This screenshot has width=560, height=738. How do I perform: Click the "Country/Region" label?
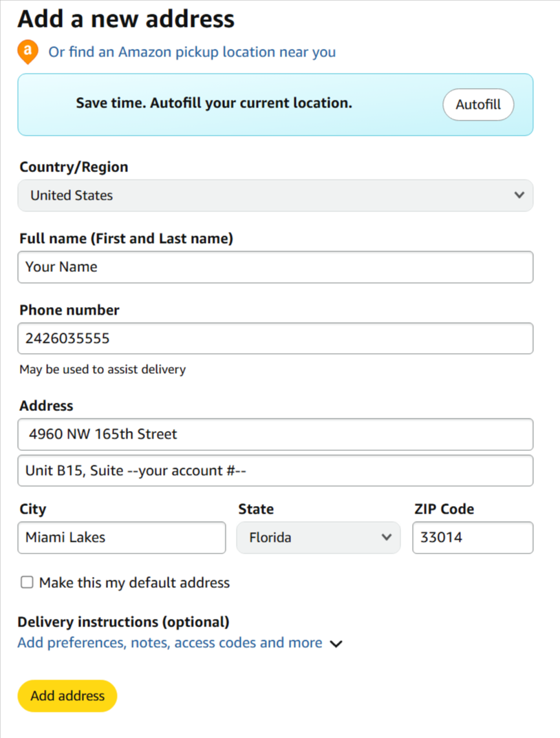point(74,167)
